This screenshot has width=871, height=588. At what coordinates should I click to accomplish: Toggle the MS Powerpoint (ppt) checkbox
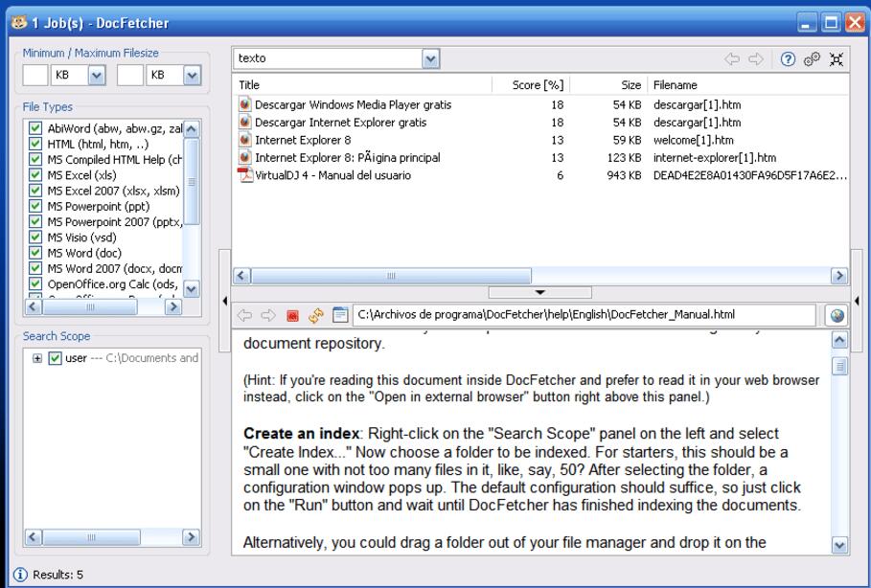(x=35, y=206)
